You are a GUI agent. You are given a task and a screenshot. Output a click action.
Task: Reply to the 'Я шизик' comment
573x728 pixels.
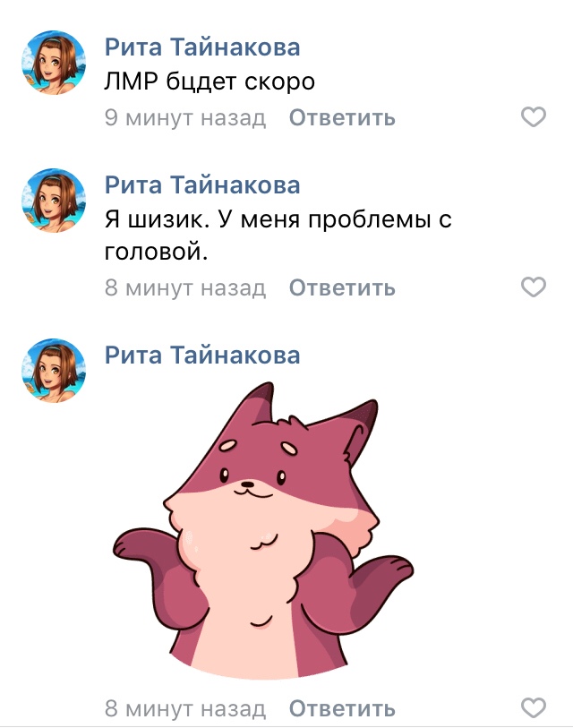(x=342, y=287)
